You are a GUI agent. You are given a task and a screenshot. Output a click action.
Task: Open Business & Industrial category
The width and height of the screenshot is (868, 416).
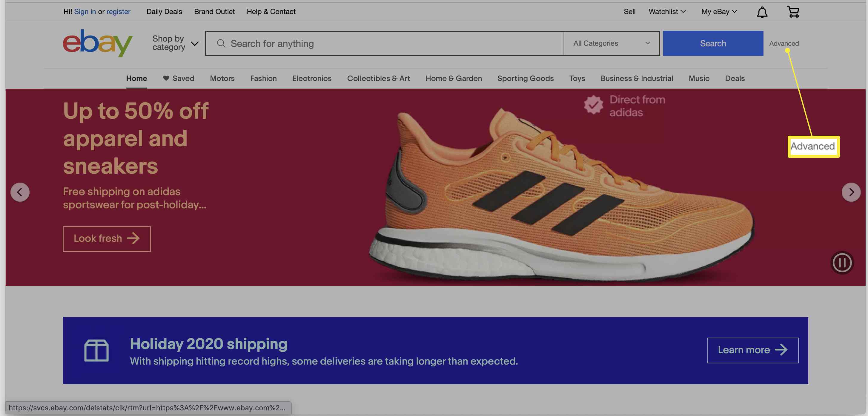pos(637,78)
